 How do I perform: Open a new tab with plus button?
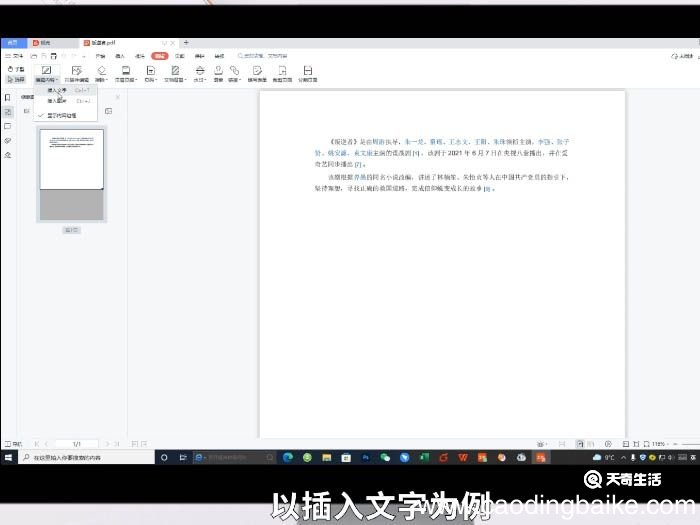tap(186, 42)
